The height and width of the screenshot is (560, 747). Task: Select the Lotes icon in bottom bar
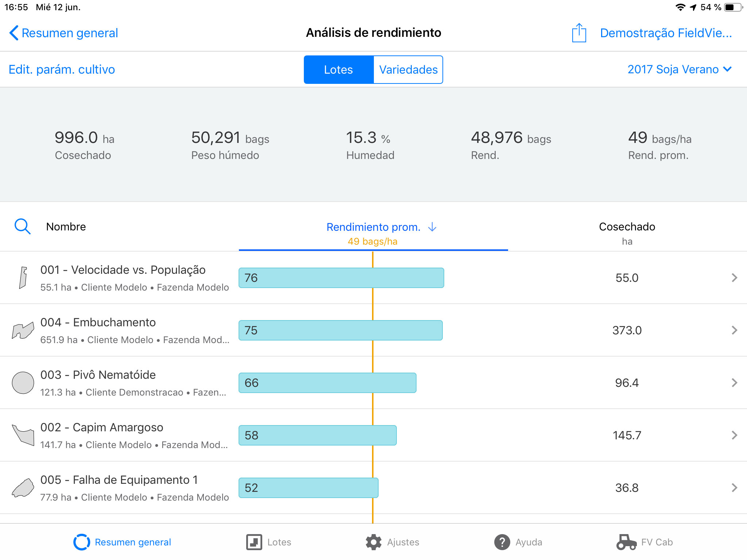coord(254,542)
